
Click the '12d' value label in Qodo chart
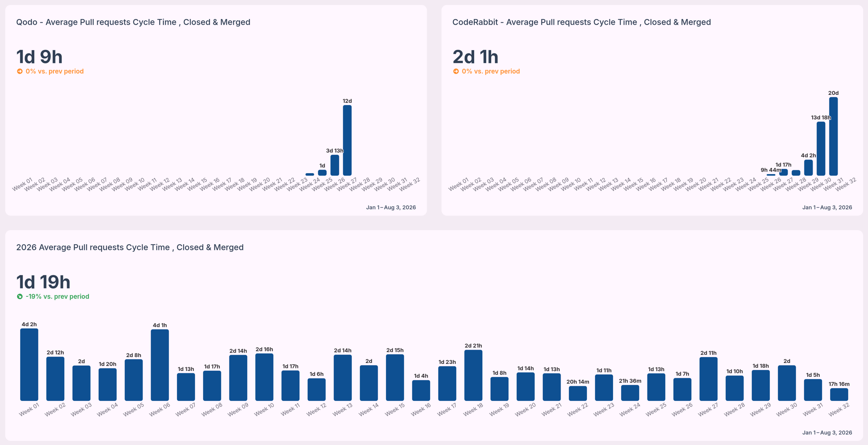(347, 101)
